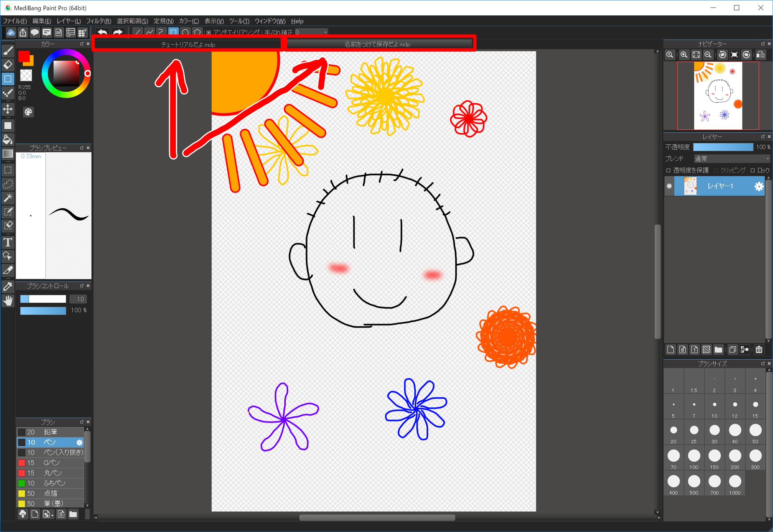Select the Eraser tool
773x532 pixels.
pyautogui.click(x=8, y=65)
